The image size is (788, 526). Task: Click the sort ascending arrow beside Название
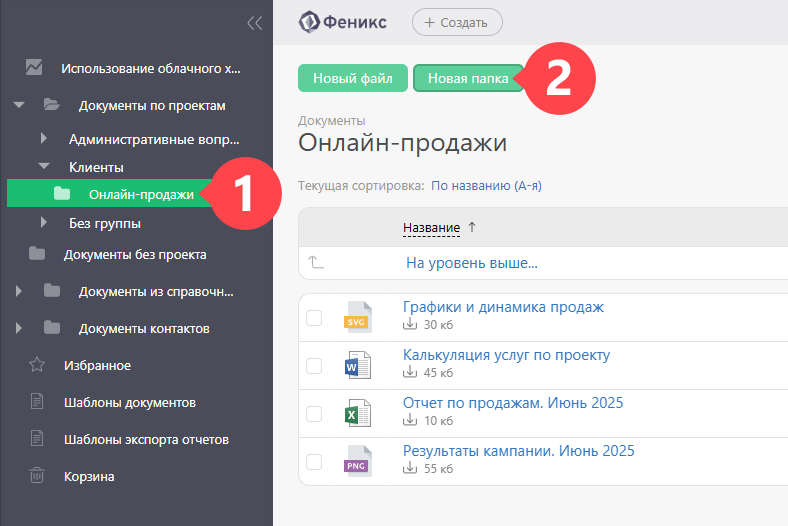click(472, 227)
